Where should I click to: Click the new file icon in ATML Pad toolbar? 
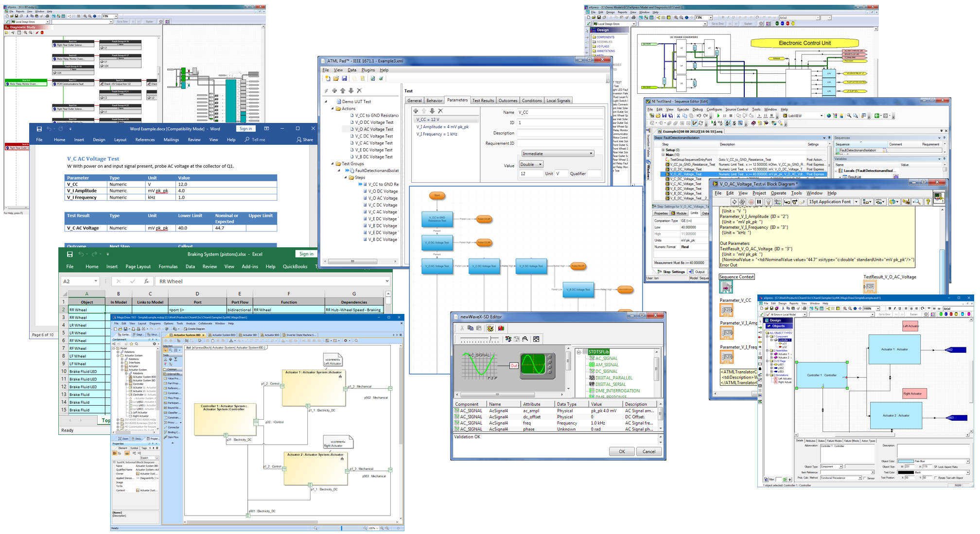coord(328,78)
